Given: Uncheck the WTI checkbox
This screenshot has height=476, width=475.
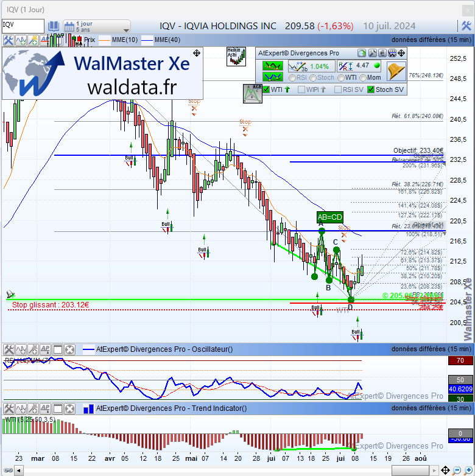Looking at the screenshot, I should pyautogui.click(x=266, y=89).
